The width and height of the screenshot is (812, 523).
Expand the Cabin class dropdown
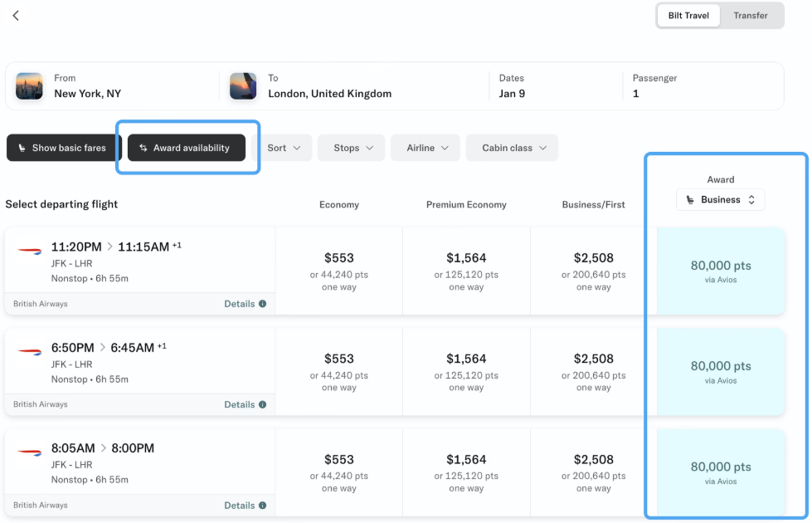click(513, 148)
